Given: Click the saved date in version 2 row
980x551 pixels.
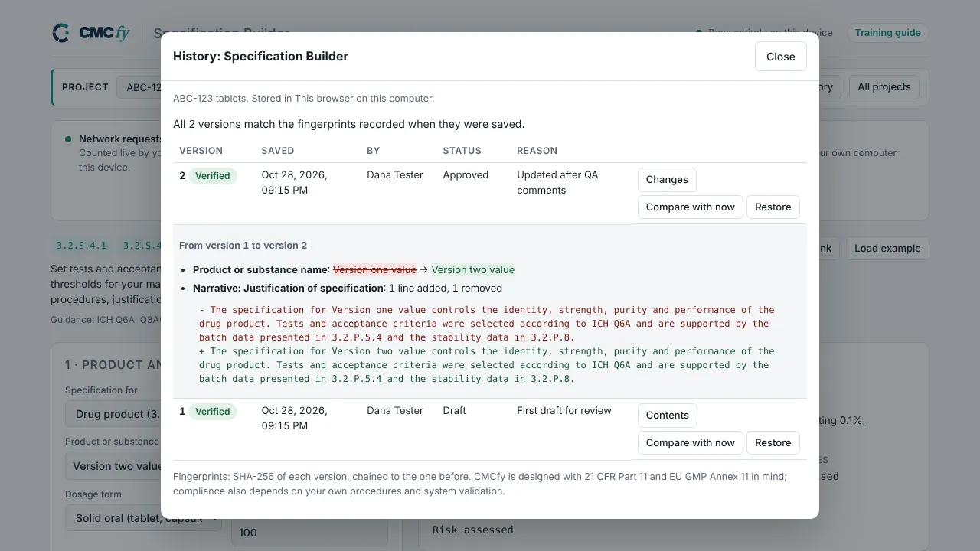Looking at the screenshot, I should (x=294, y=183).
